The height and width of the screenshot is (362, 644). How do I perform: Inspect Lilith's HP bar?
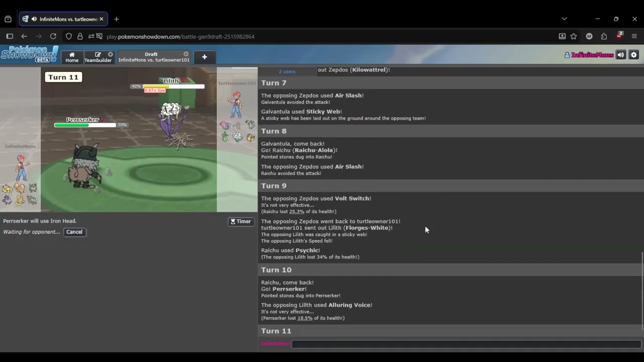pyautogui.click(x=174, y=86)
